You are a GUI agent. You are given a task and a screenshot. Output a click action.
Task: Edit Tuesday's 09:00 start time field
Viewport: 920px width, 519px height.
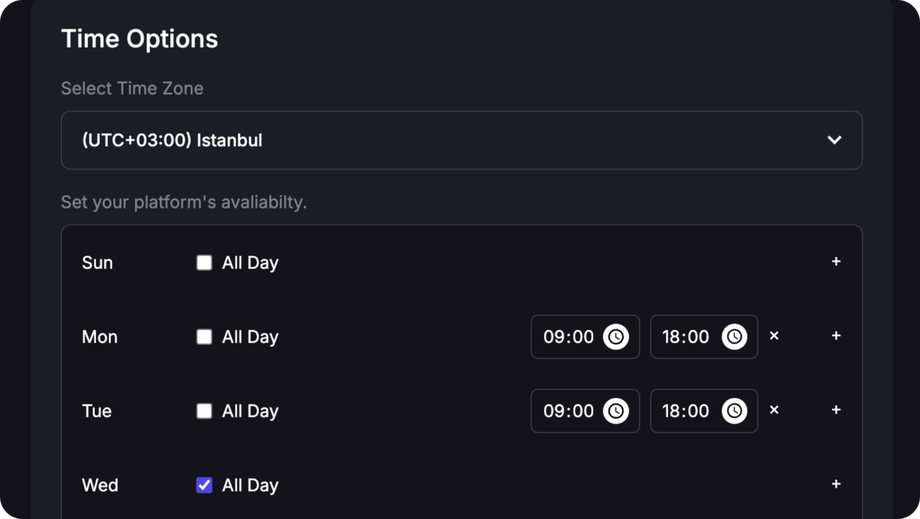click(568, 411)
